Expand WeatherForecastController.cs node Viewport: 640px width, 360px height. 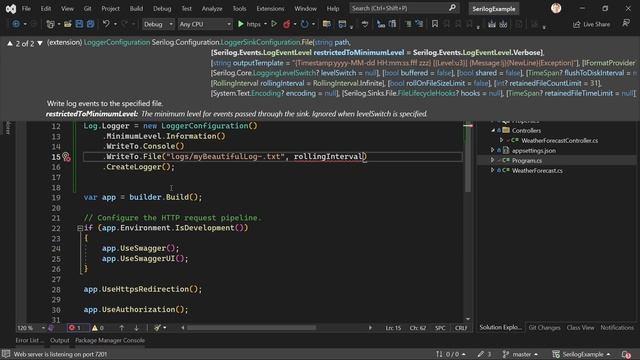click(502, 140)
